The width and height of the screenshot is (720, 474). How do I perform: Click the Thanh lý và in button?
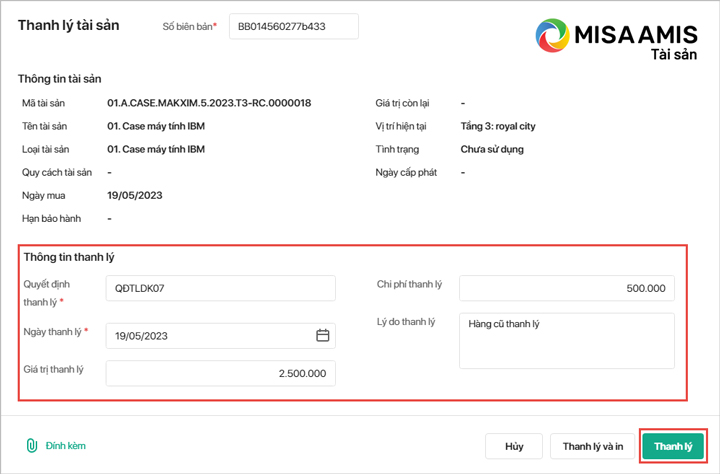[593, 446]
